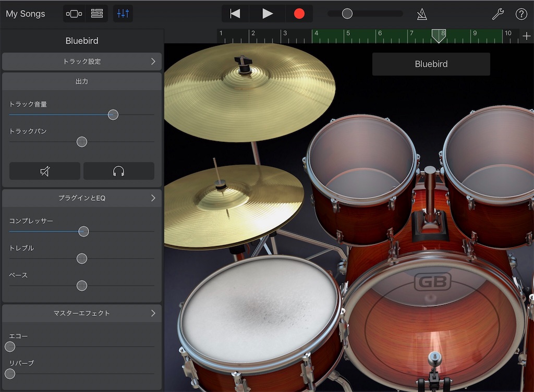Select the 出力 section header
Viewport: 534px width, 392px height.
tap(82, 81)
